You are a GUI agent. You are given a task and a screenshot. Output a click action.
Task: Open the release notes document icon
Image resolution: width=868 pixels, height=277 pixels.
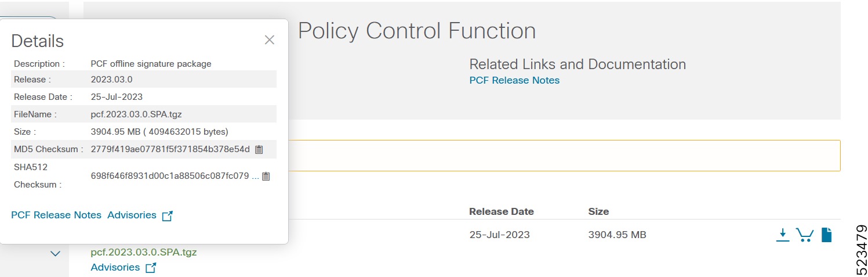point(826,235)
